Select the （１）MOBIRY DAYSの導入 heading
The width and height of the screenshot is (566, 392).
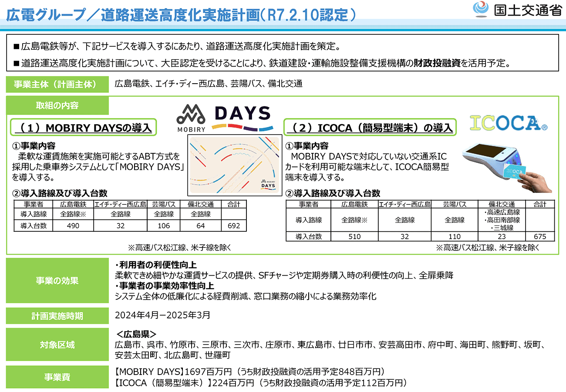coord(83,128)
